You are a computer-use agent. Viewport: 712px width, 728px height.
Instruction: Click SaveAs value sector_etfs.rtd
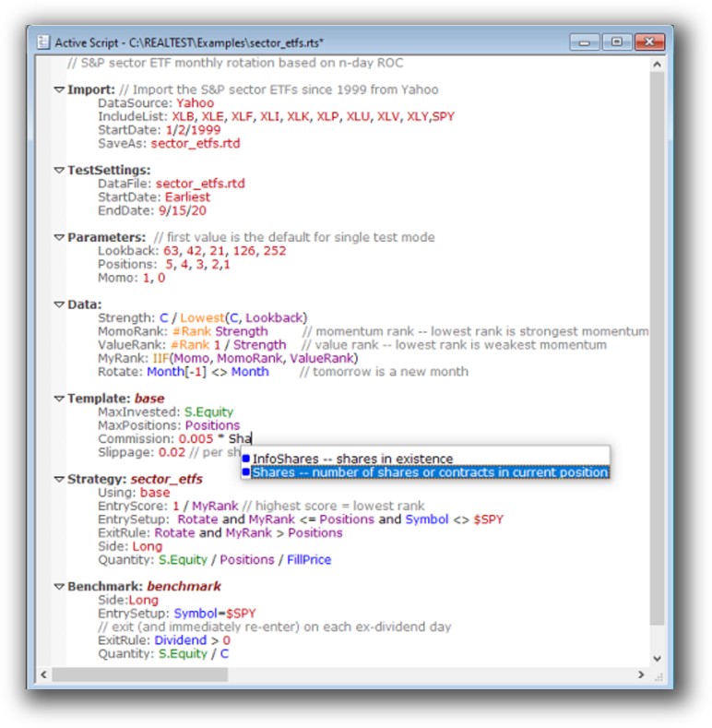click(196, 143)
